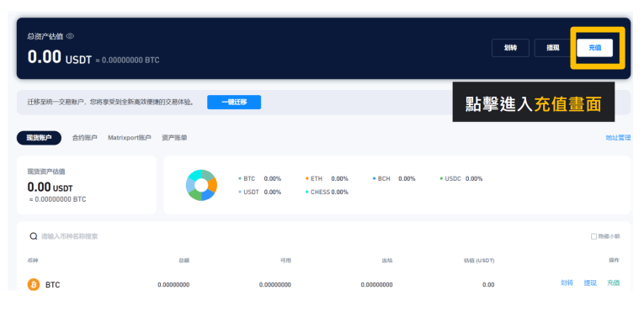The width and height of the screenshot is (644, 317).
Task: Click the 划转 button in header
Action: [510, 48]
